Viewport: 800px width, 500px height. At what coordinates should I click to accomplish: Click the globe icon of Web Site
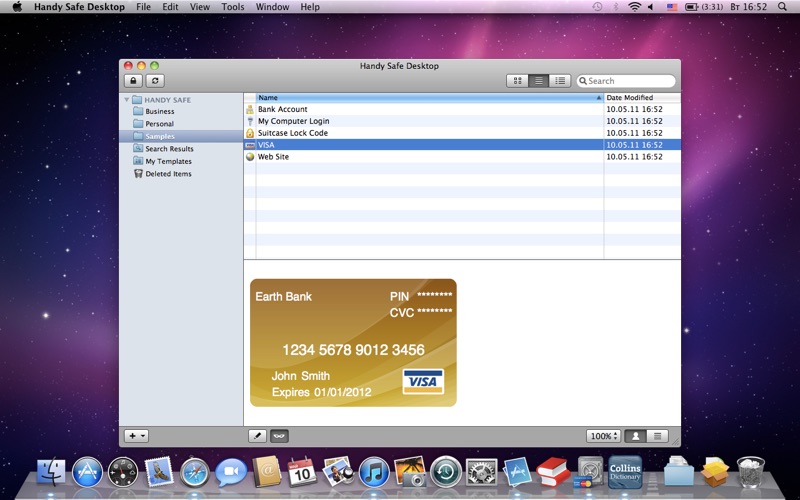click(250, 157)
